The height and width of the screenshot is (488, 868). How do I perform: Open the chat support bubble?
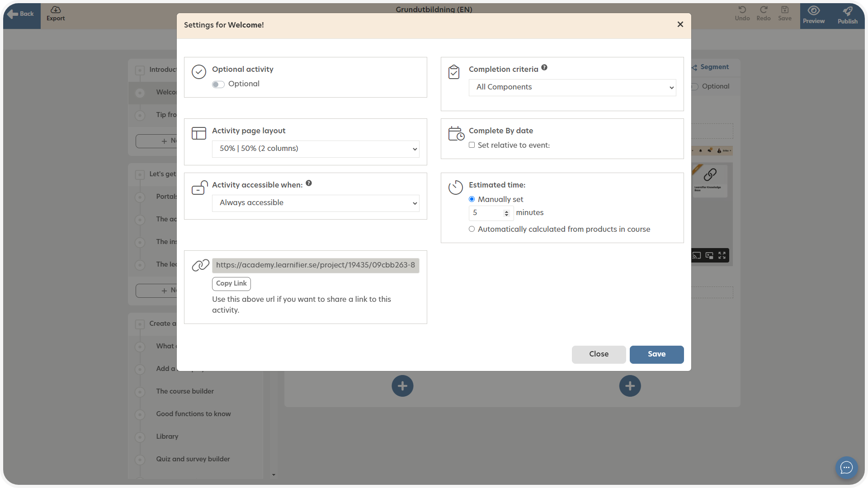[x=846, y=467]
